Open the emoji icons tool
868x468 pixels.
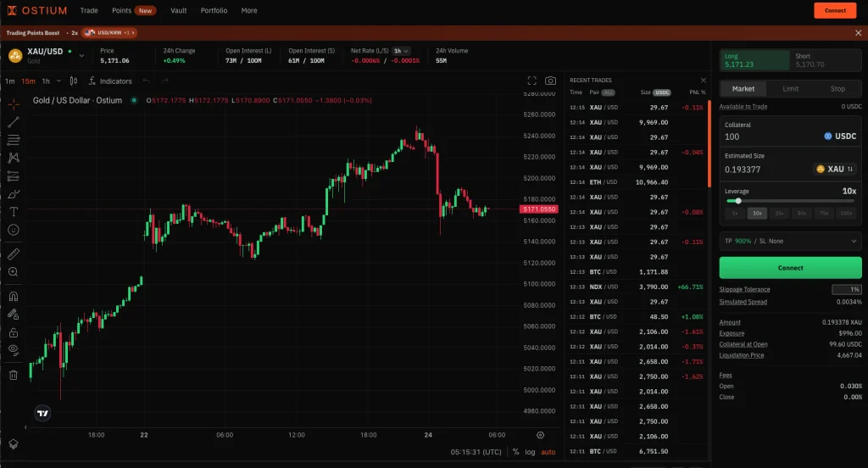(14, 230)
